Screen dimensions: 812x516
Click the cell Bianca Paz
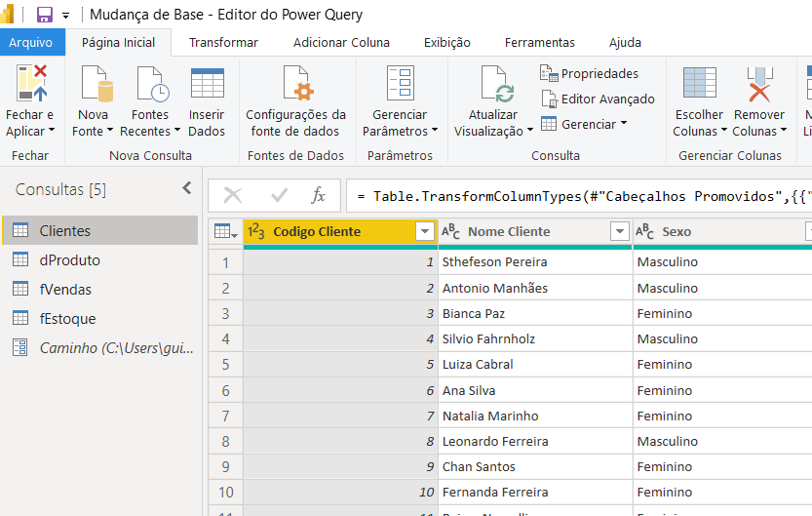point(535,313)
